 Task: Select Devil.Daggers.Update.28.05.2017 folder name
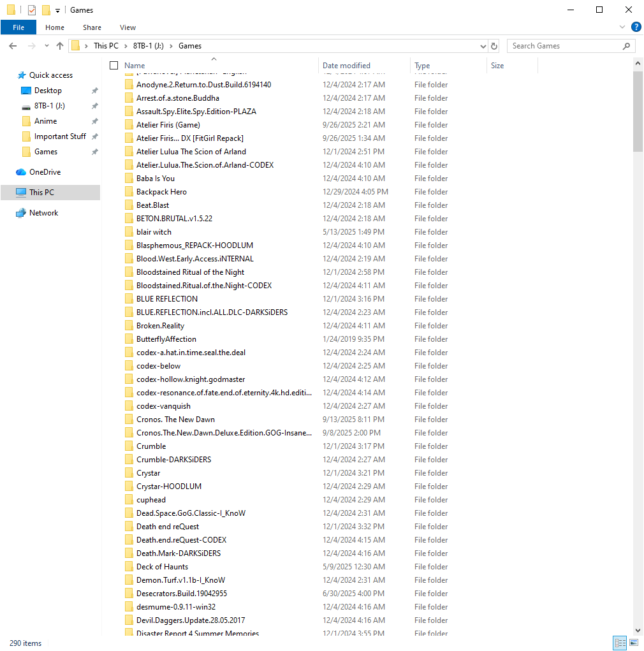[191, 620]
